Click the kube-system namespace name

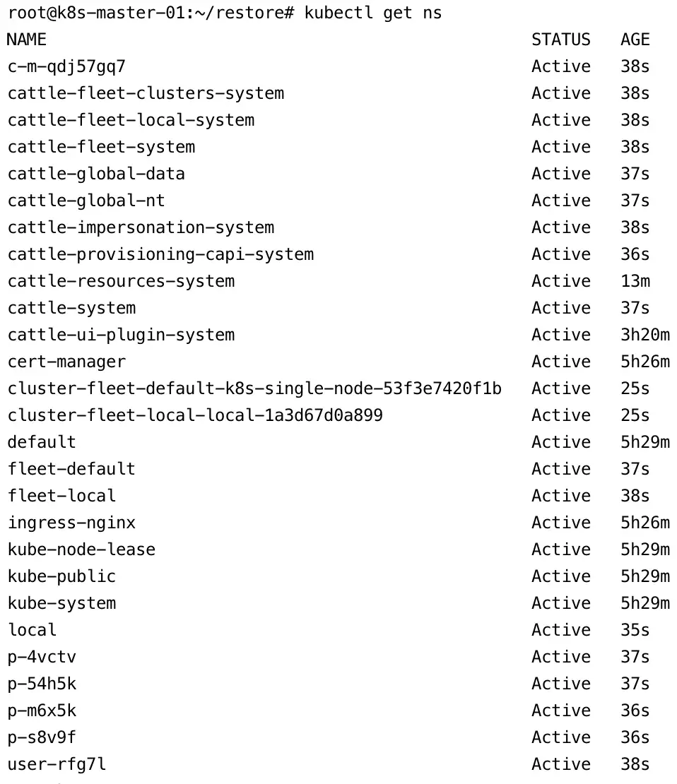(61, 603)
